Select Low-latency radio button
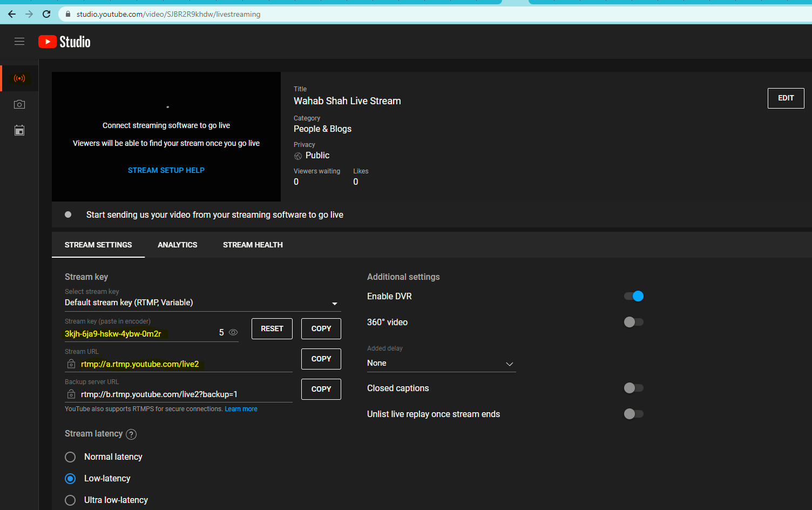Viewport: 812px width, 510px height. click(x=70, y=479)
